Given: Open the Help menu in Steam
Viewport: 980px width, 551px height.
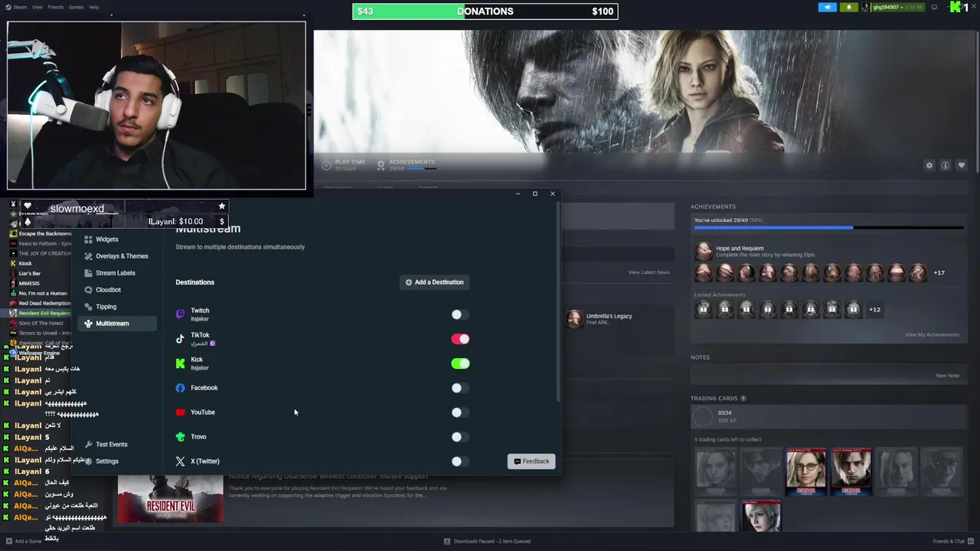Looking at the screenshot, I should click(93, 7).
